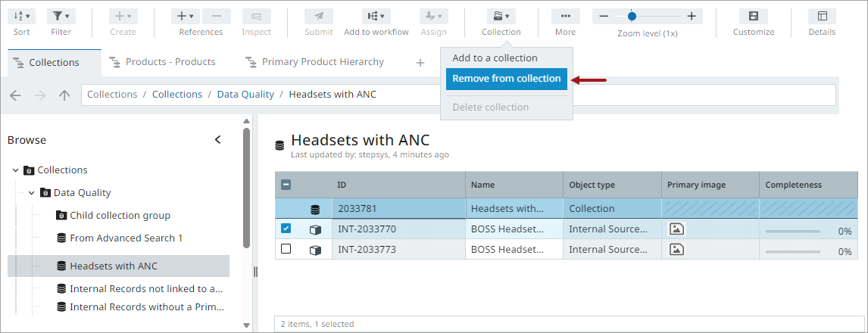Open the Details panel icon
The image size is (868, 333).
(822, 16)
